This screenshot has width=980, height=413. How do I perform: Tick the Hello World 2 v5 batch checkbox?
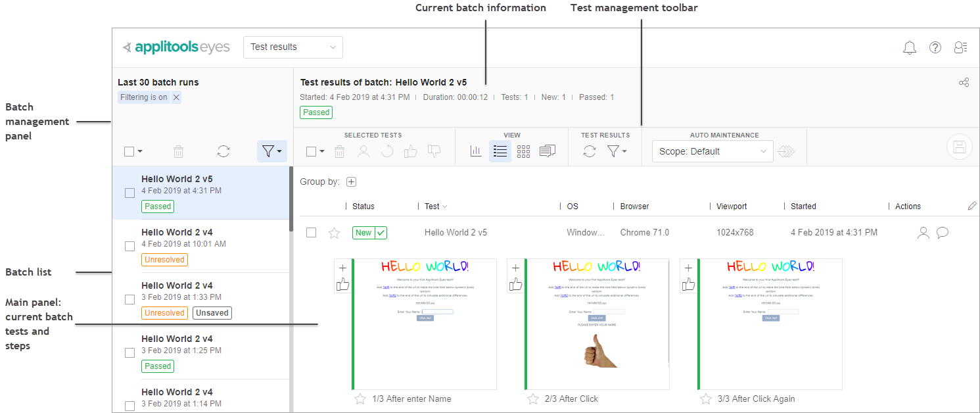[x=130, y=193]
